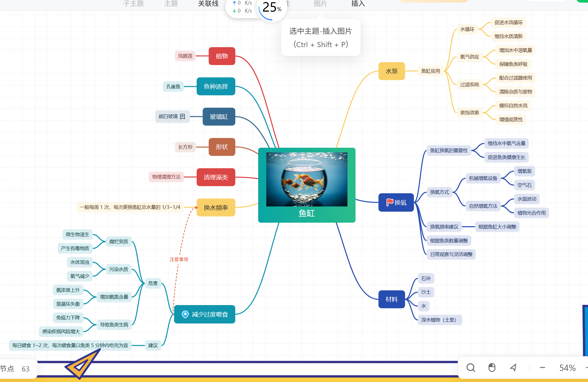This screenshot has width=588, height=382.
Task: Open the note icon on 超白玻璃
Action: [182, 116]
